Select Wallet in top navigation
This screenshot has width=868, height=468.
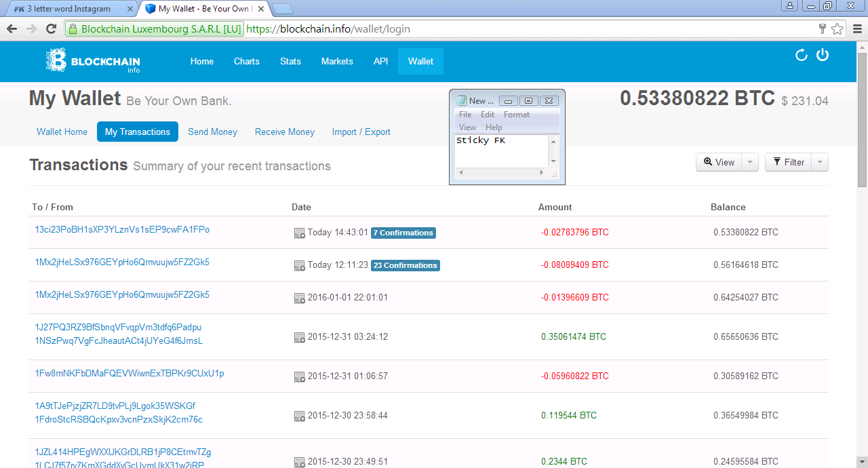[420, 61]
